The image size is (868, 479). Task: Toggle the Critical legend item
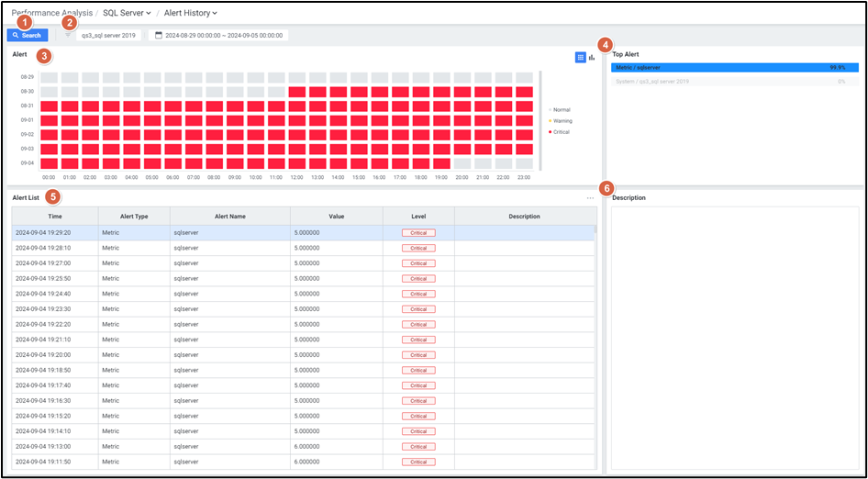pyautogui.click(x=559, y=132)
